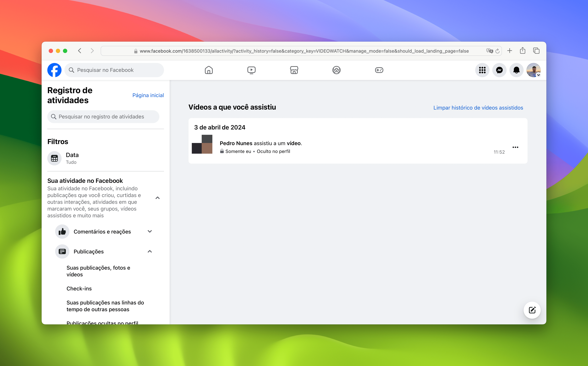
Task: Open Messenger from the top bar
Action: click(x=499, y=70)
